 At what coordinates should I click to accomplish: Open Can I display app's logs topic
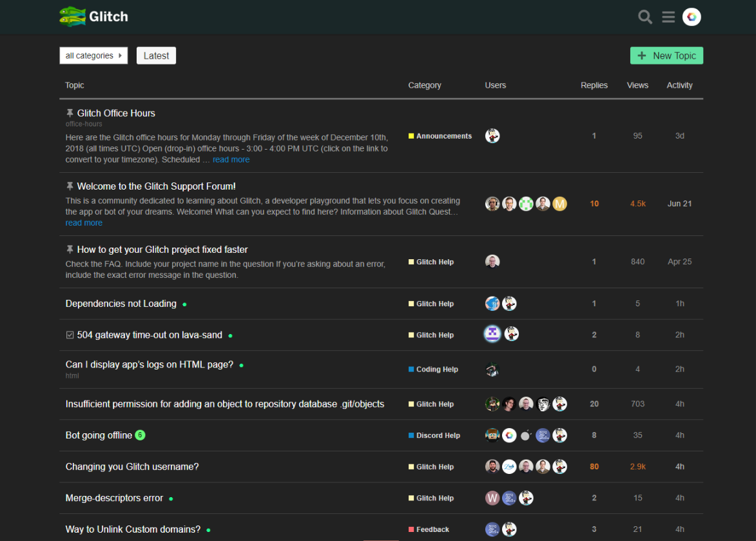pyautogui.click(x=150, y=364)
